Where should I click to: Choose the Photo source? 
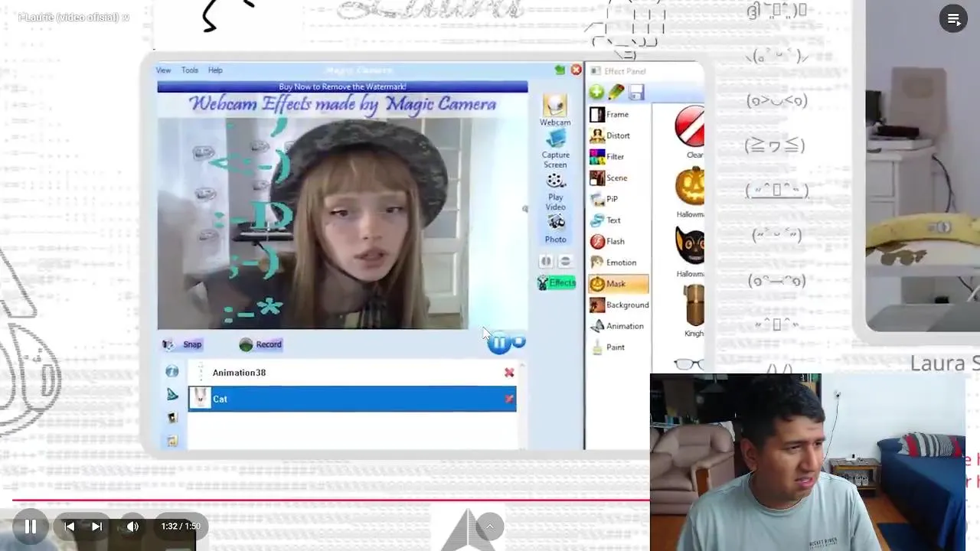(556, 229)
